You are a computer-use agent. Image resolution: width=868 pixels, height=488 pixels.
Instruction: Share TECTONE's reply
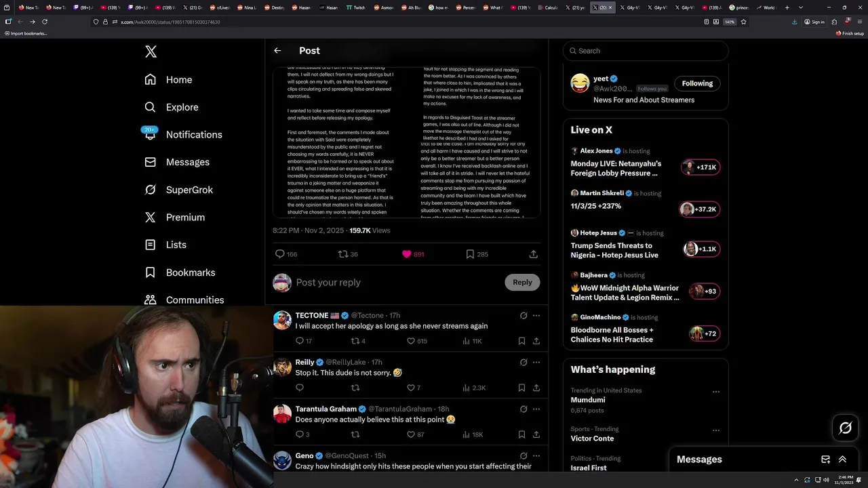pos(536,341)
